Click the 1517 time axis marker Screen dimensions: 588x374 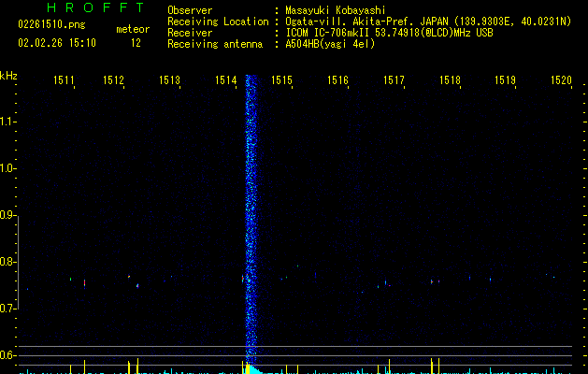(x=394, y=80)
